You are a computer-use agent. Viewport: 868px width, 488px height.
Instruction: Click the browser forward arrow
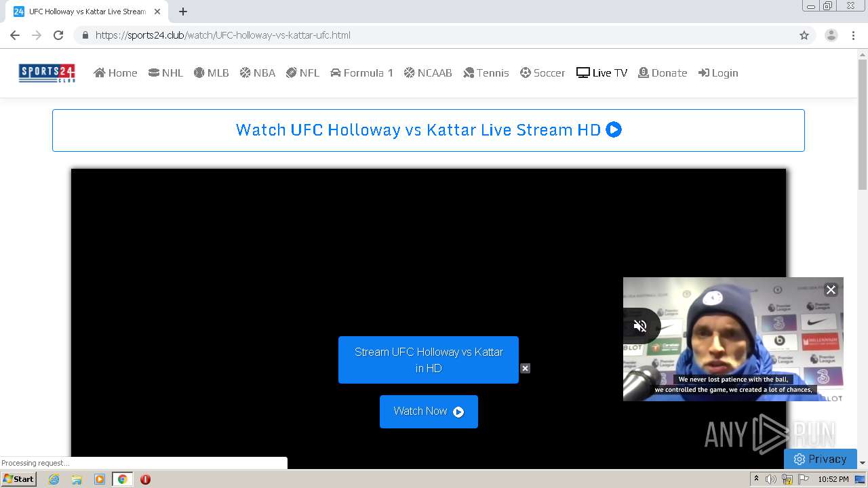(x=37, y=35)
